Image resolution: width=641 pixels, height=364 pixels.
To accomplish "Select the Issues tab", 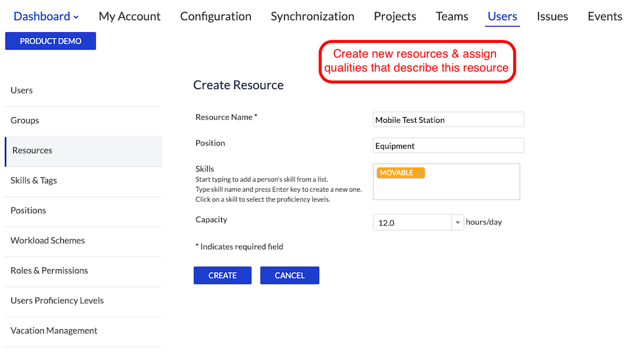I will coord(552,16).
